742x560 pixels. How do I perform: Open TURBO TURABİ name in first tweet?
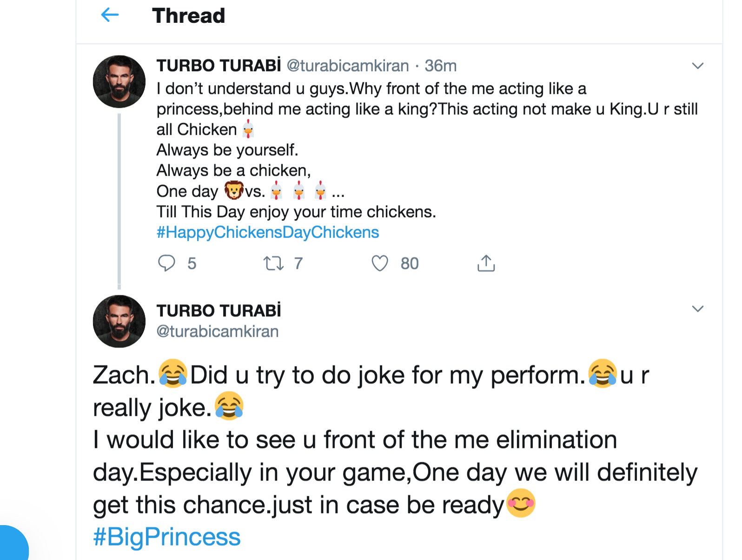(219, 66)
